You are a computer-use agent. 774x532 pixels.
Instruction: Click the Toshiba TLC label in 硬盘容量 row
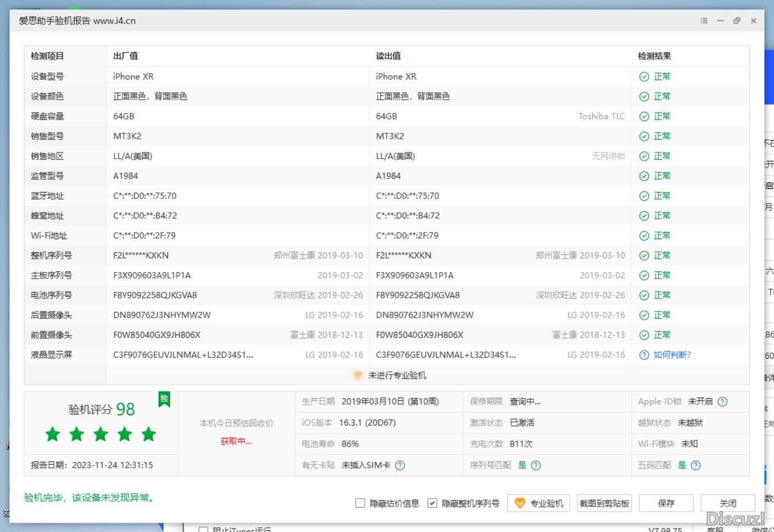(x=602, y=116)
